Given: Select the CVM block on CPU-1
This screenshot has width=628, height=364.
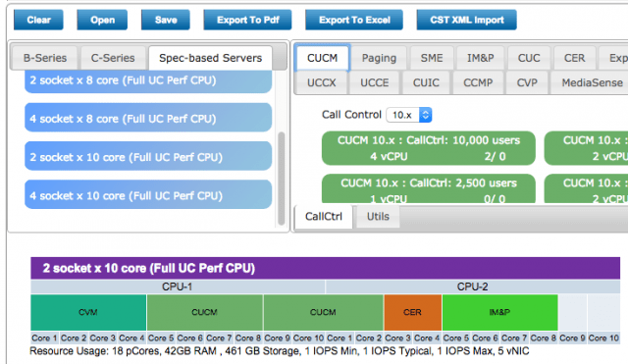Looking at the screenshot, I should (88, 312).
